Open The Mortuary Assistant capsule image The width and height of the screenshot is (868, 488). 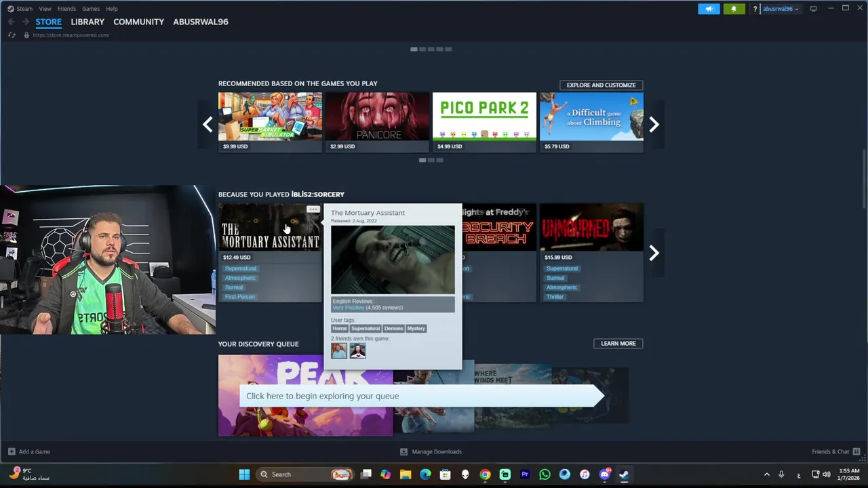(270, 228)
